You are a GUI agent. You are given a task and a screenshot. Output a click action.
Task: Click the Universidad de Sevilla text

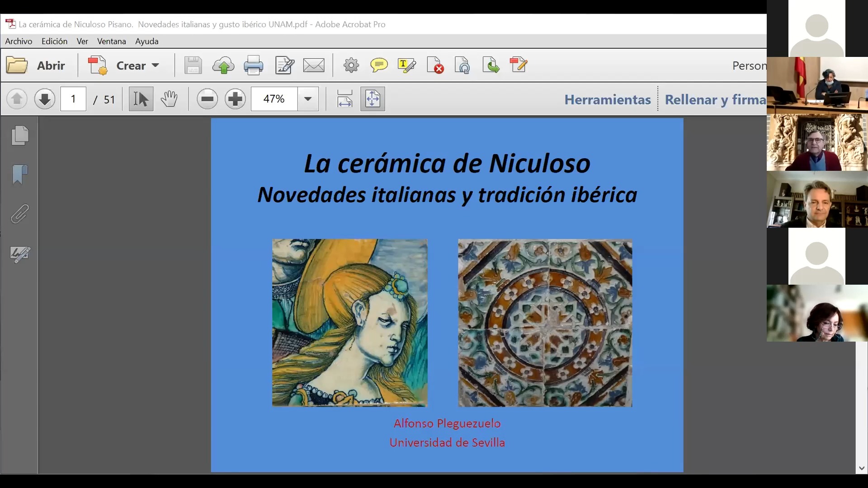[447, 443]
